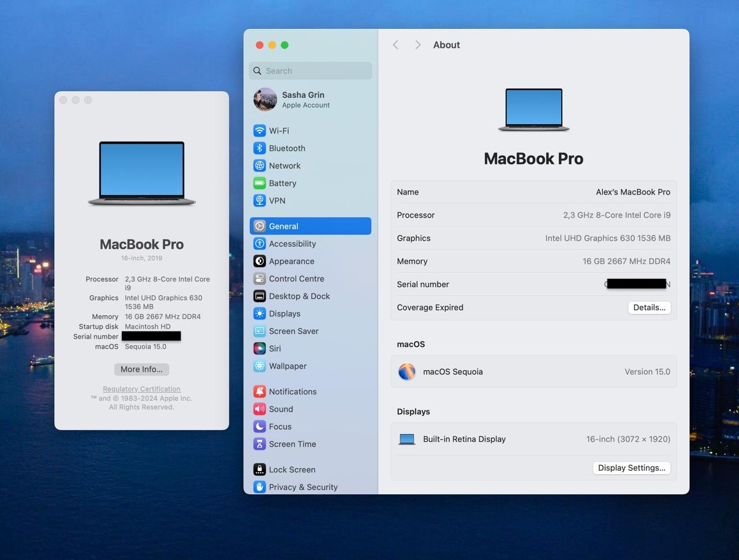Select Desktop & Dock icon
Viewport: 739px width, 560px height.
(x=260, y=296)
